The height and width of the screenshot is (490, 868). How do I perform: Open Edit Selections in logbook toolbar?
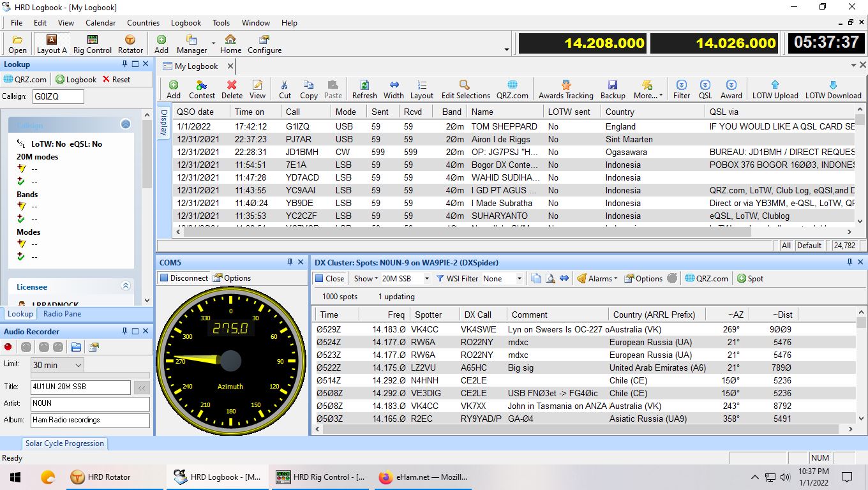(x=465, y=89)
